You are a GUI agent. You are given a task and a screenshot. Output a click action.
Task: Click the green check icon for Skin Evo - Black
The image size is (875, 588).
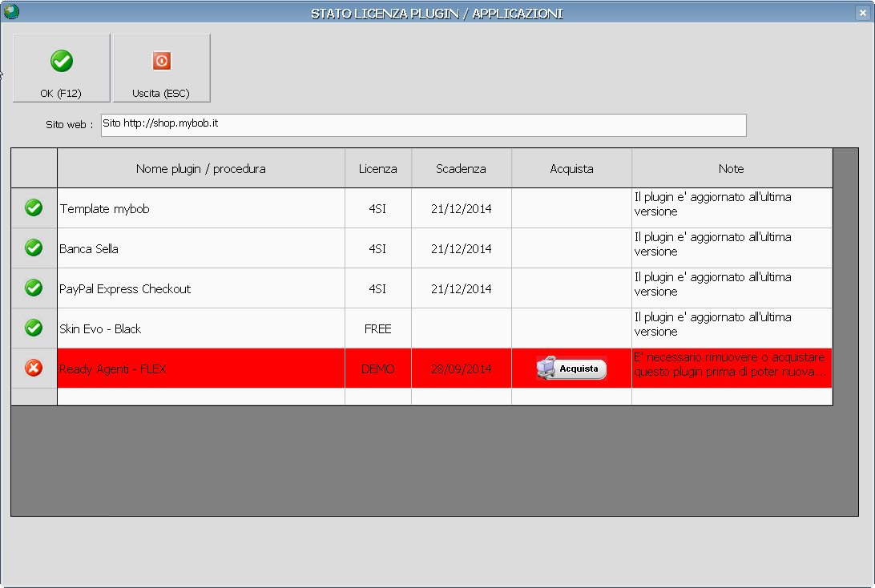34,328
